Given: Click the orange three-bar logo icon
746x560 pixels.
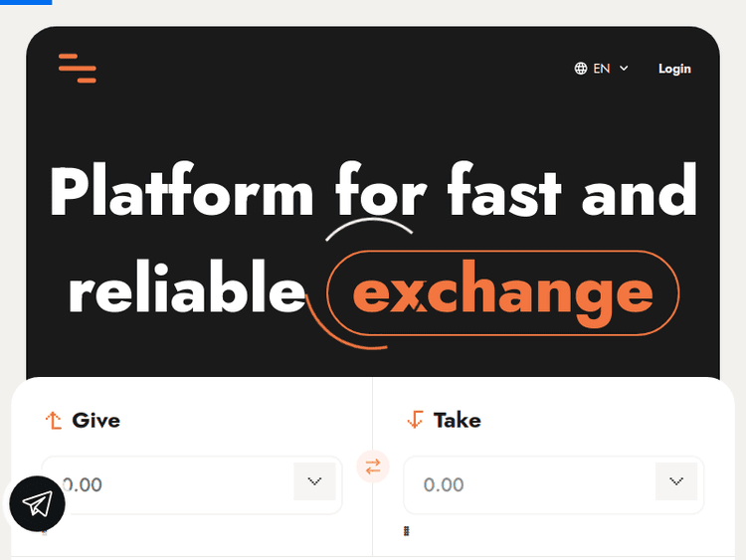Looking at the screenshot, I should click(x=78, y=68).
